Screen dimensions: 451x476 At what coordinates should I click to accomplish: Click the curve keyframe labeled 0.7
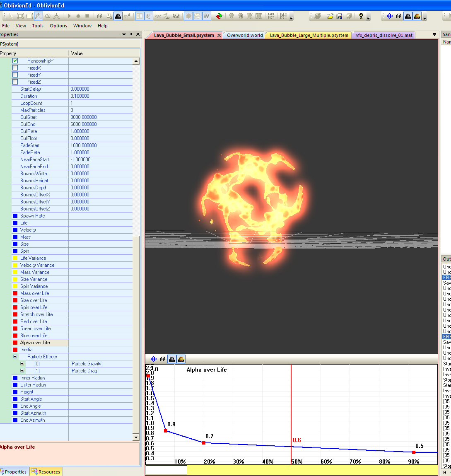pyautogui.click(x=204, y=443)
